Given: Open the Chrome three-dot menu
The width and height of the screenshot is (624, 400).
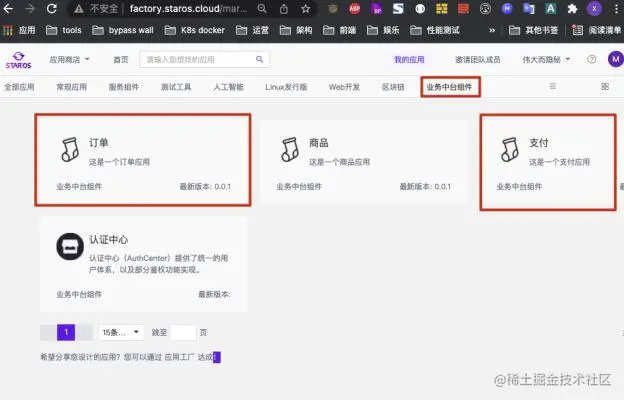Looking at the screenshot, I should (x=616, y=8).
